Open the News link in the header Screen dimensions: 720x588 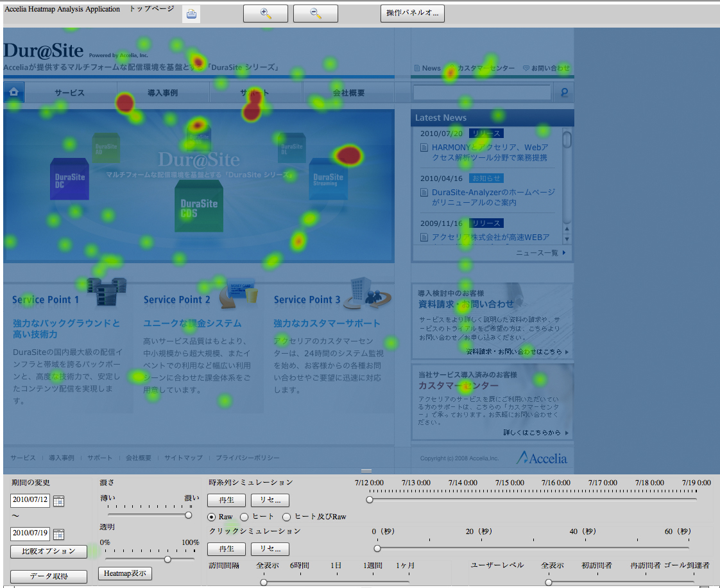[427, 68]
